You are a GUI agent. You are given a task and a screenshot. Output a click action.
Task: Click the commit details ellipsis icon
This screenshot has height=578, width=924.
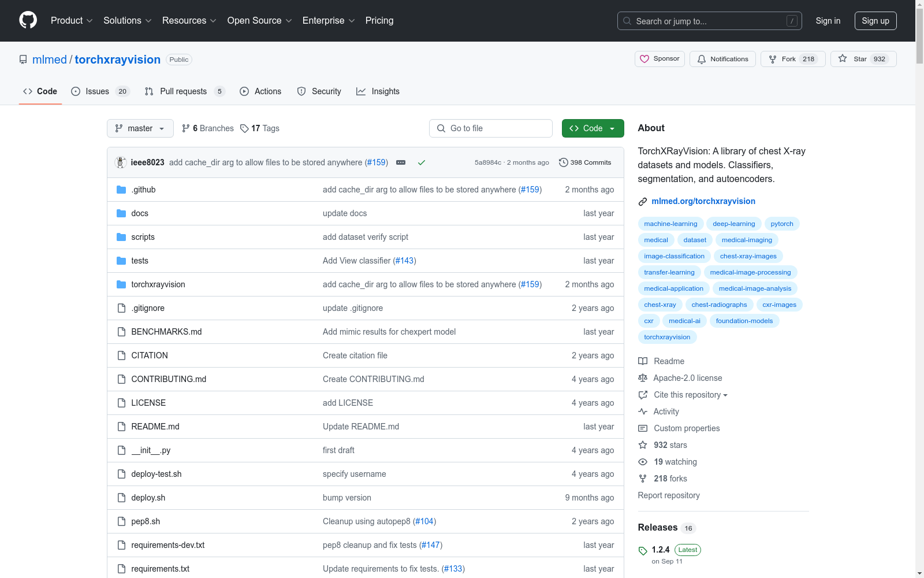pyautogui.click(x=401, y=162)
